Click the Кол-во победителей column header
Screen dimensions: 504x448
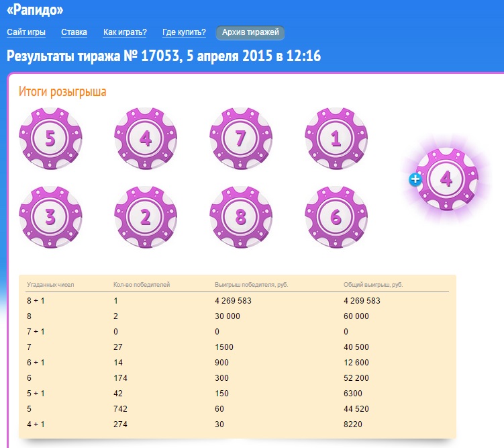(x=142, y=285)
